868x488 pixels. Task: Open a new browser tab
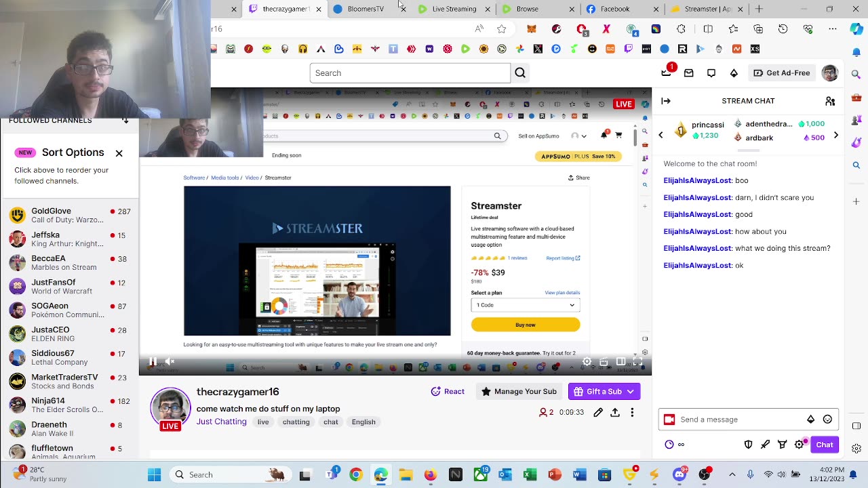pos(759,9)
